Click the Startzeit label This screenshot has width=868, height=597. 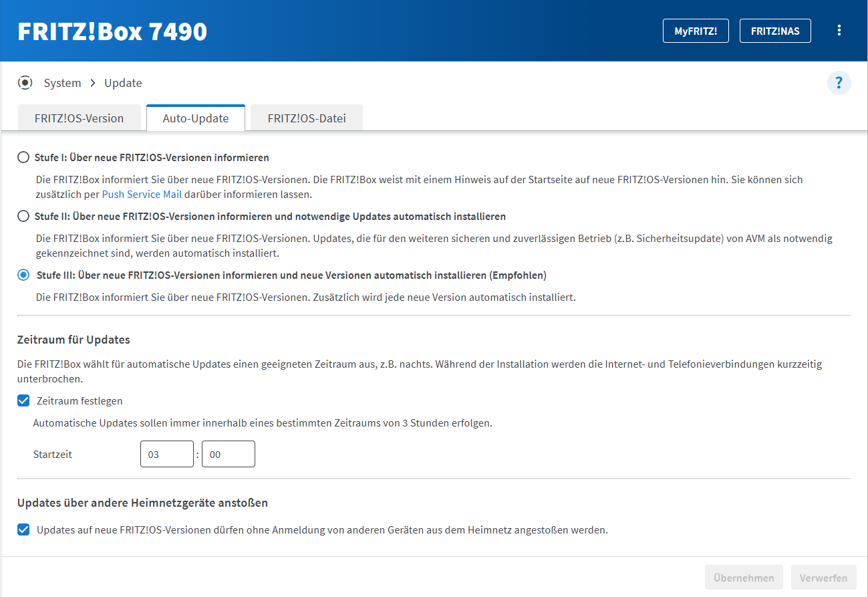pos(52,455)
